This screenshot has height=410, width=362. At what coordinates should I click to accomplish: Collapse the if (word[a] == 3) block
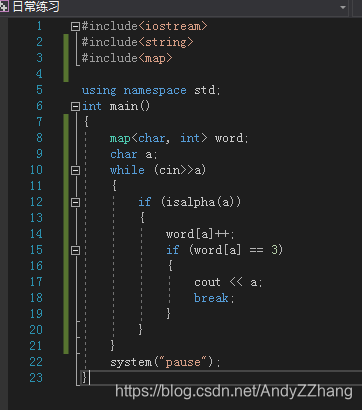[x=76, y=250]
